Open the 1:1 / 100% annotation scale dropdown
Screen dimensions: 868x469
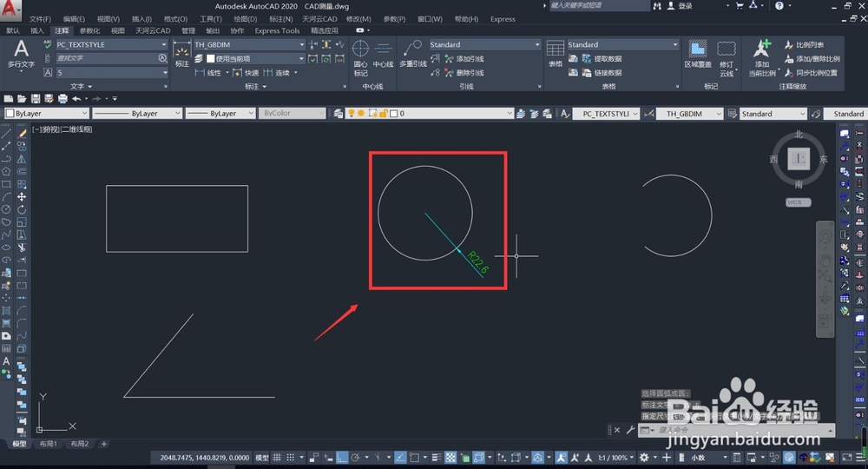(x=615, y=458)
